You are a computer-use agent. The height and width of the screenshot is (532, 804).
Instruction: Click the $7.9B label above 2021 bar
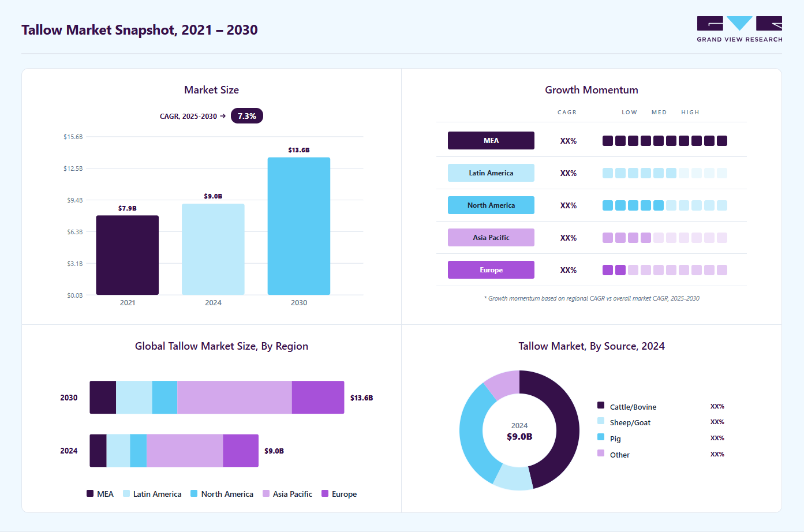tap(128, 208)
